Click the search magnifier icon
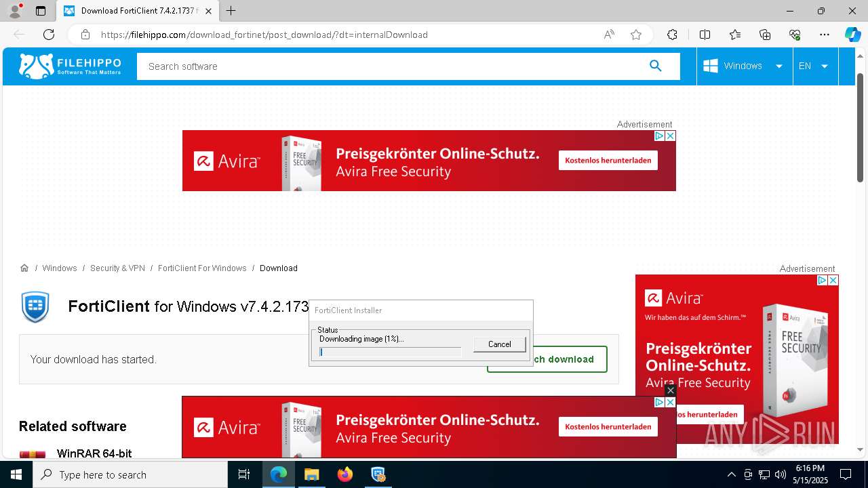 point(655,66)
